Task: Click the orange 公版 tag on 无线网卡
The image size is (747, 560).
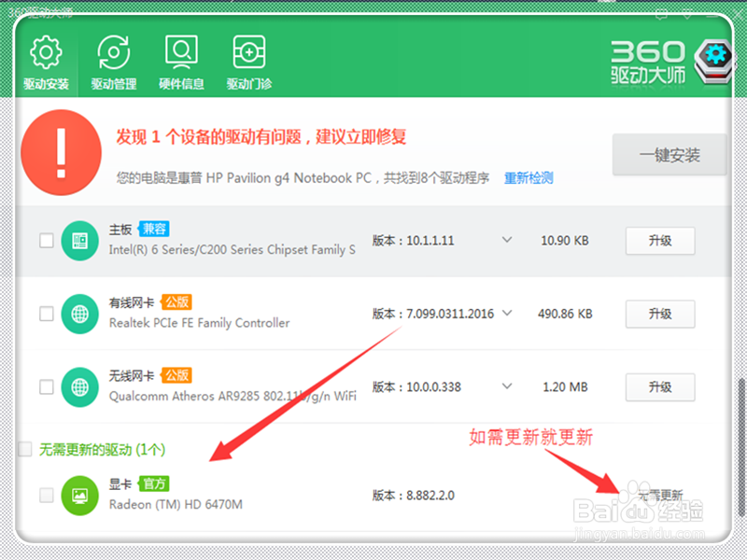Action: (x=176, y=375)
